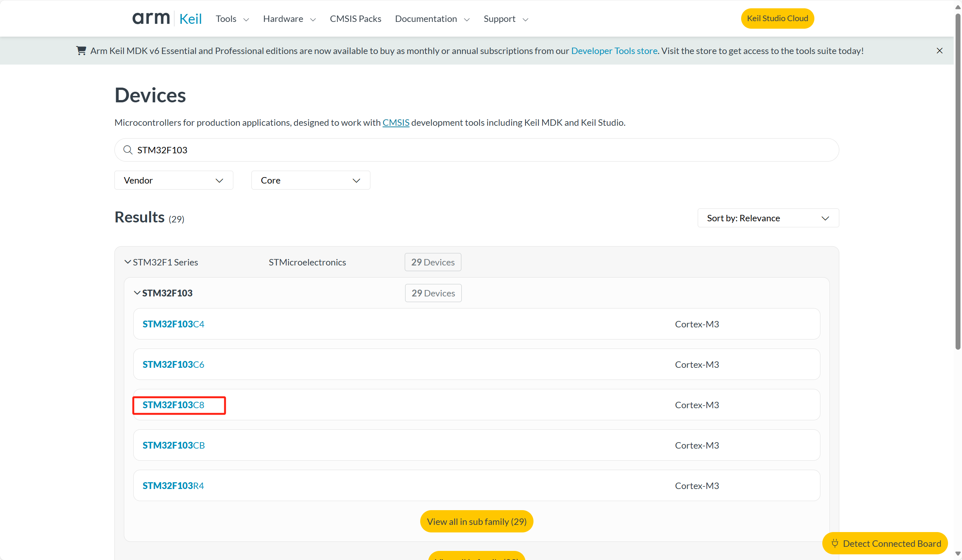The height and width of the screenshot is (560, 962).
Task: Collapse the STM32F1 Series group
Action: (x=128, y=262)
